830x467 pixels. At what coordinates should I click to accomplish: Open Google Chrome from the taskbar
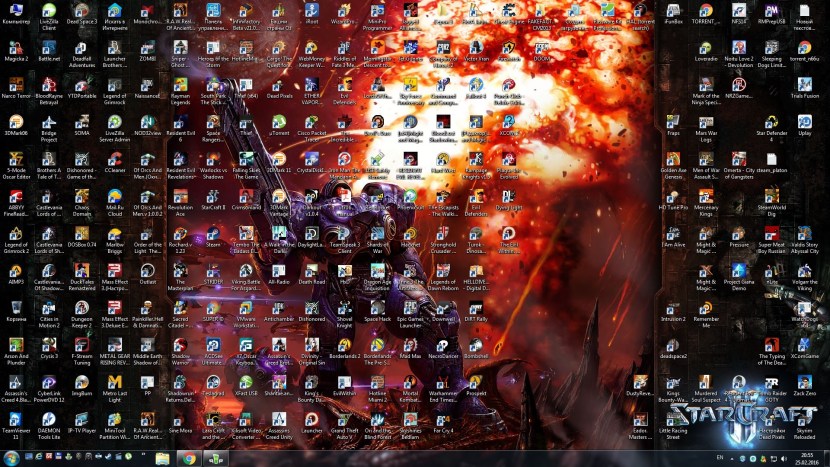(x=188, y=458)
